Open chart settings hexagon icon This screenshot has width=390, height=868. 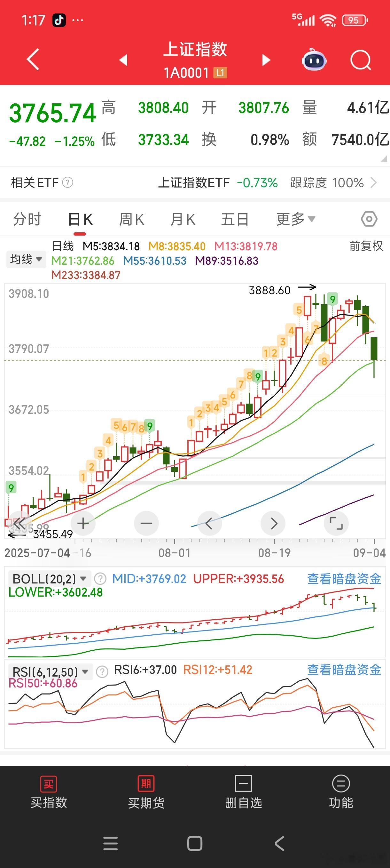tap(369, 219)
